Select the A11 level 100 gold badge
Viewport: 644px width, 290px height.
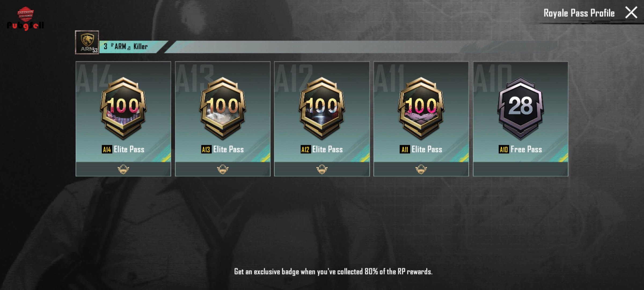[421, 108]
